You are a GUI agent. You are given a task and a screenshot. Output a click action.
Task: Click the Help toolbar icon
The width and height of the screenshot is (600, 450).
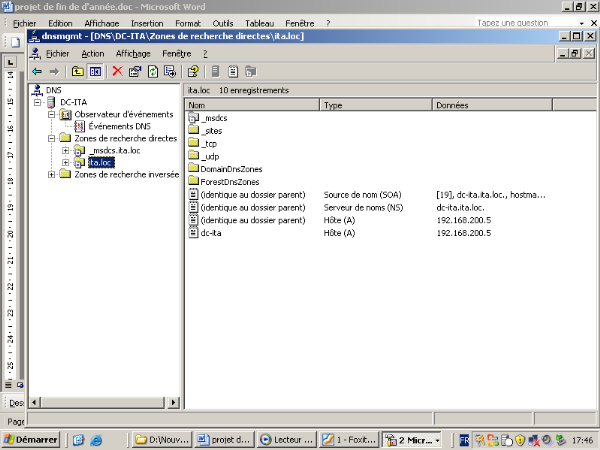click(x=193, y=71)
